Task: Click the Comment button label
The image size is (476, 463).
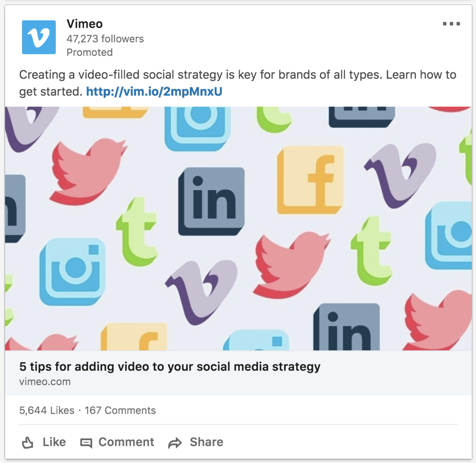Action: pyautogui.click(x=126, y=442)
